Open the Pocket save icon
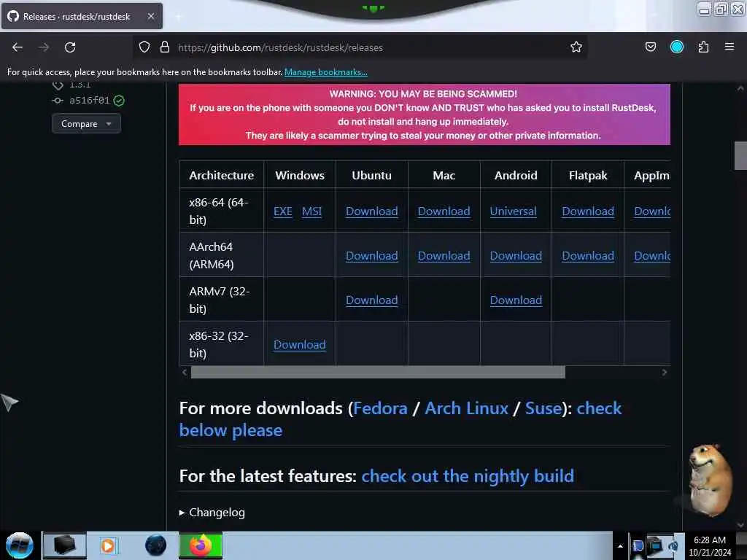747x560 pixels. pyautogui.click(x=650, y=47)
